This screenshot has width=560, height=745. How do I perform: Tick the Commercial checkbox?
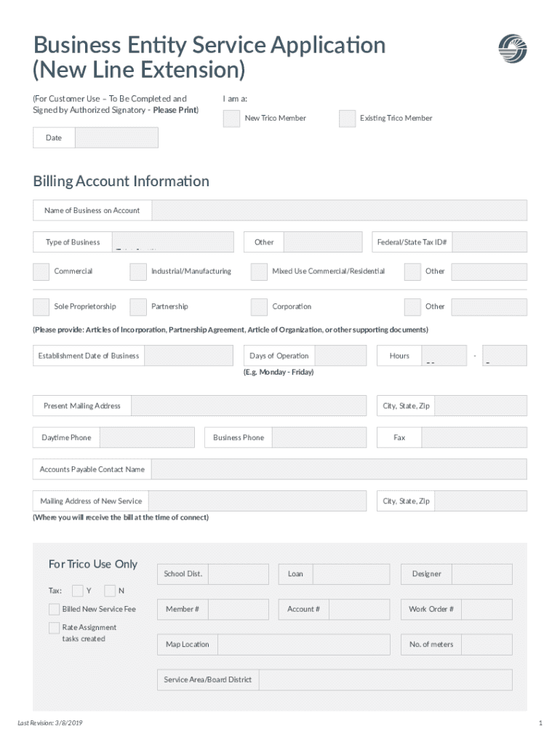41,271
